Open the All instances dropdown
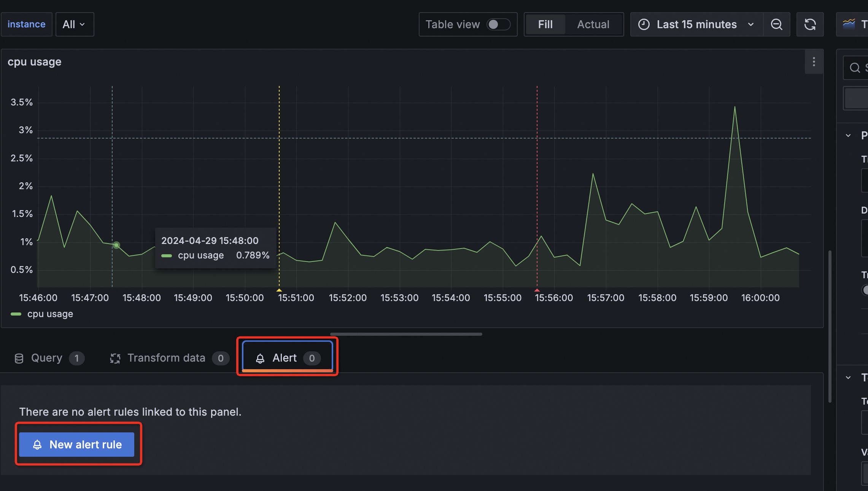This screenshot has width=868, height=491. [x=74, y=24]
